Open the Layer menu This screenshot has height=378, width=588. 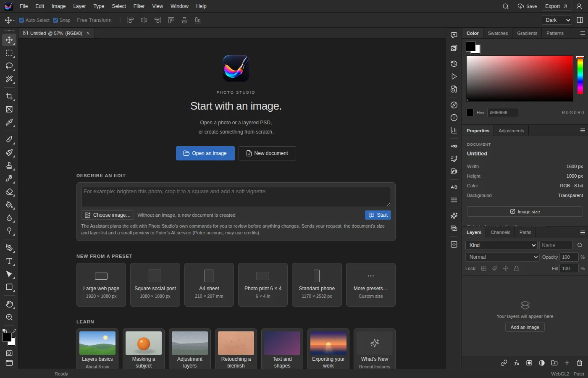click(79, 6)
